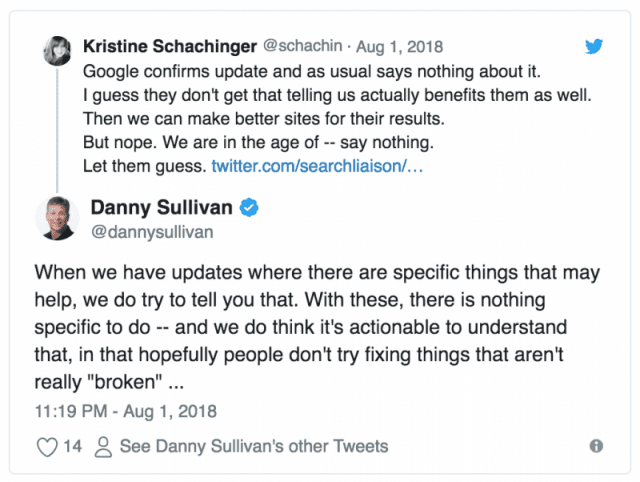
Task: View See Danny Sullivan's other Tweets
Action: tap(253, 446)
